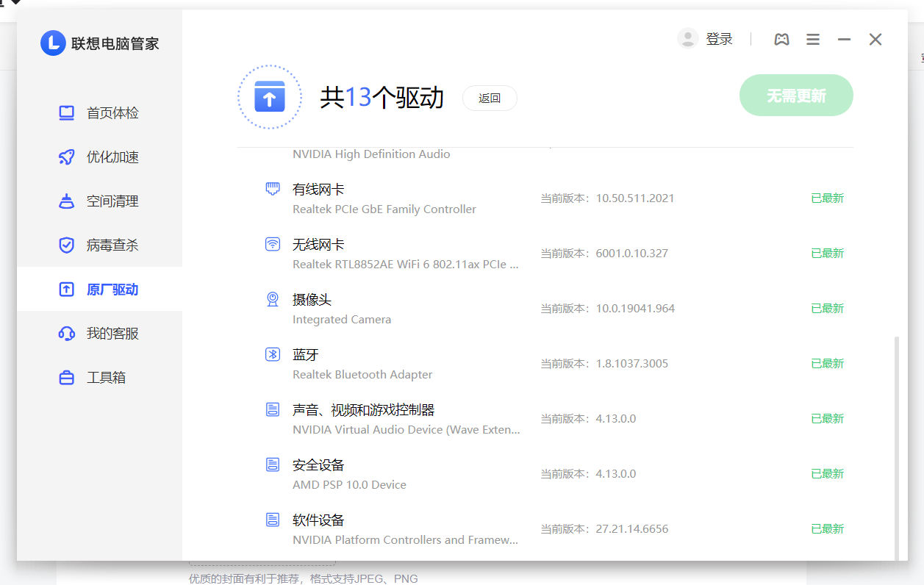Open 工具箱 in sidebar
The image size is (924, 585).
[x=99, y=378]
